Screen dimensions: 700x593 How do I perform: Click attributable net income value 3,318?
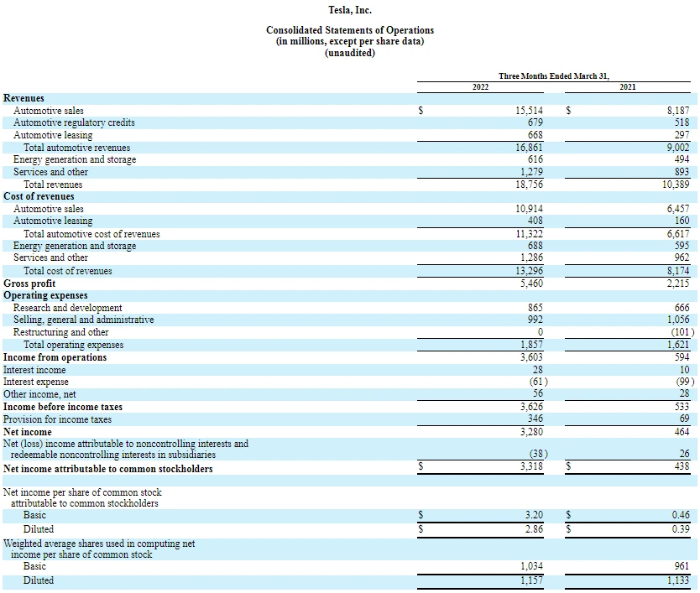531,466
